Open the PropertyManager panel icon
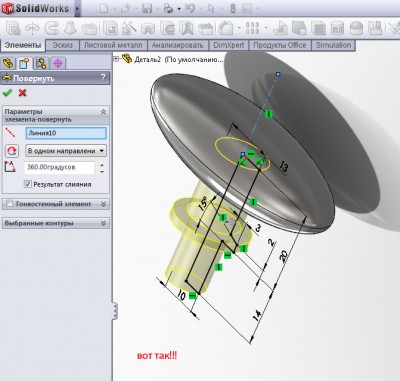The height and width of the screenshot is (381, 400). (24, 63)
